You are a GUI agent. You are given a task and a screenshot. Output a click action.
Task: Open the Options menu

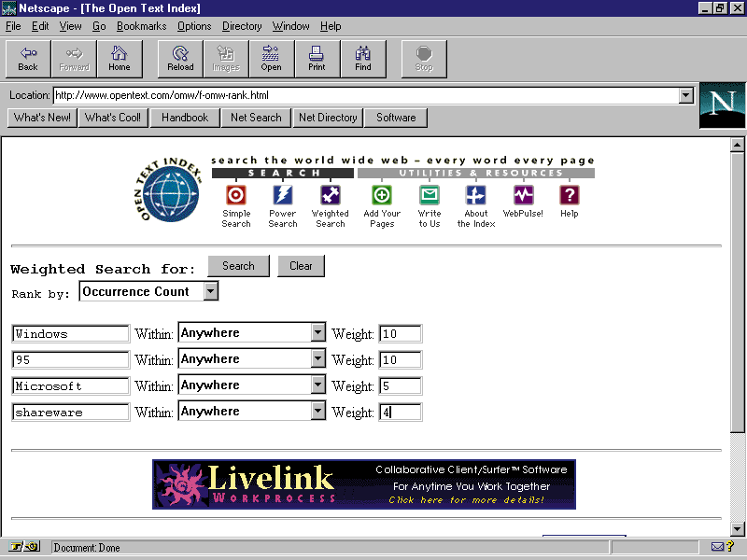194,26
